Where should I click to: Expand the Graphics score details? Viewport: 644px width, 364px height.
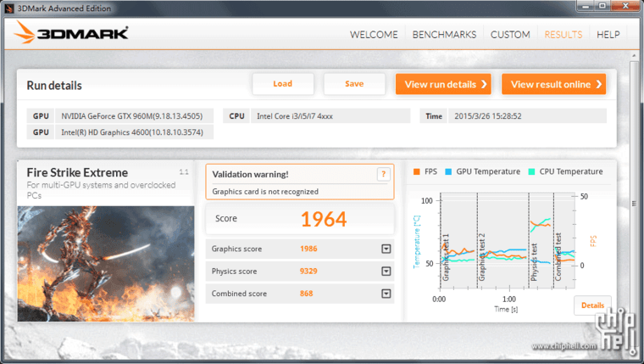point(386,249)
